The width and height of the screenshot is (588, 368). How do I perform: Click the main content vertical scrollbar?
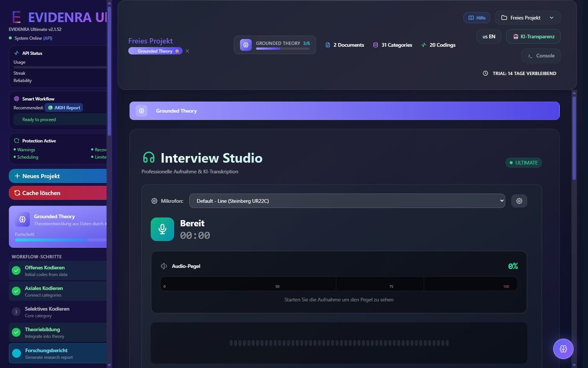tap(575, 138)
